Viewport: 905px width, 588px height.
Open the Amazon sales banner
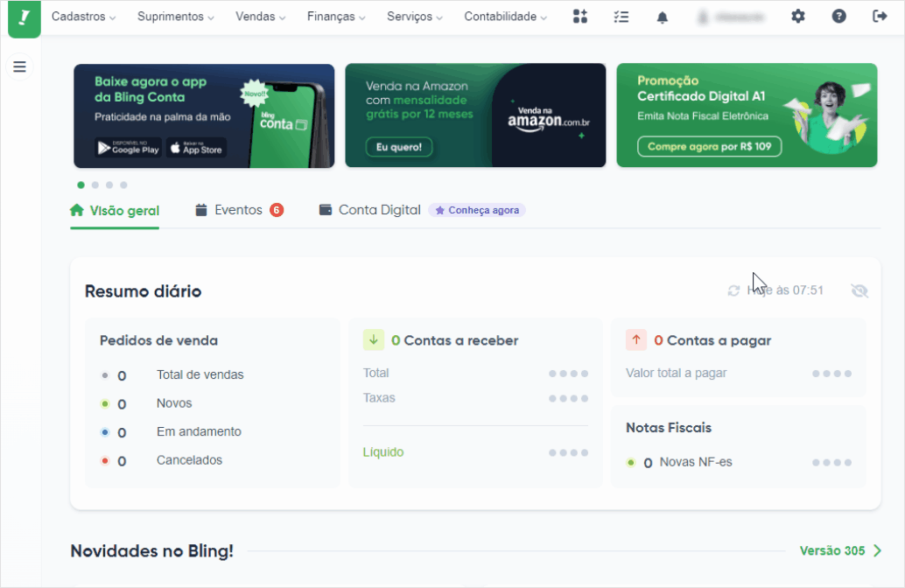[475, 115]
